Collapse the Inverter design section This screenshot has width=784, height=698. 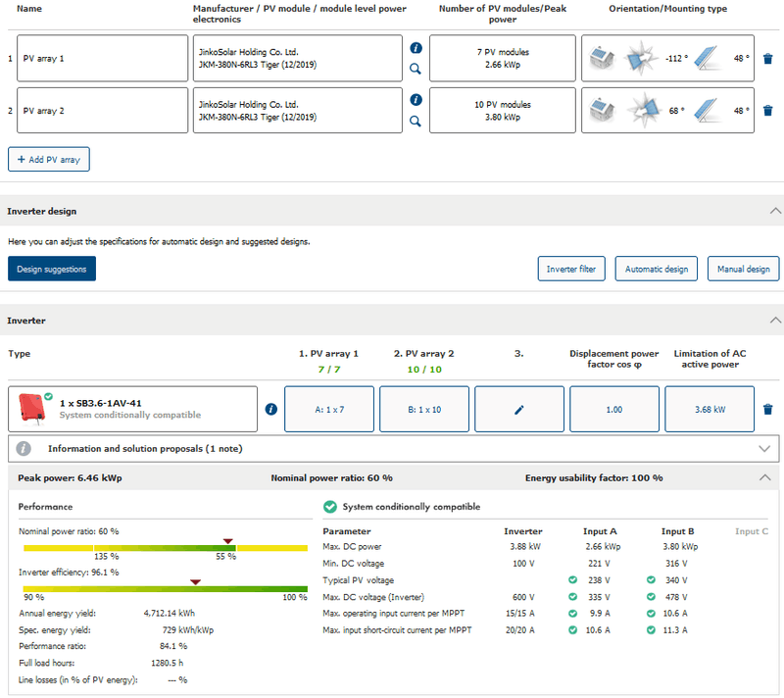[x=775, y=211]
